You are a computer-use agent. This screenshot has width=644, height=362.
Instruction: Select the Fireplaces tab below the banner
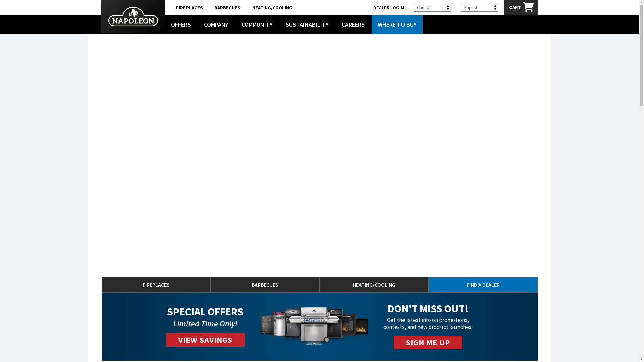pos(156,285)
